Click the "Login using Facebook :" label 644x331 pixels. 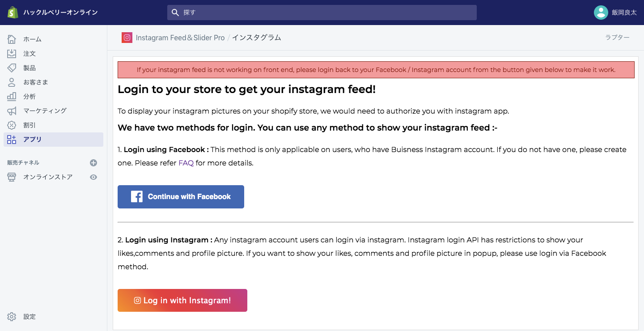(166, 149)
